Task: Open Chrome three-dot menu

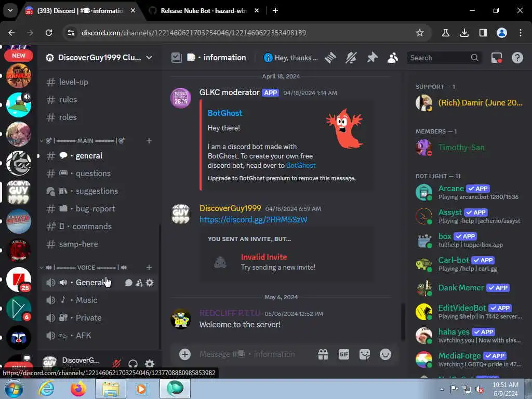Action: 521,33
